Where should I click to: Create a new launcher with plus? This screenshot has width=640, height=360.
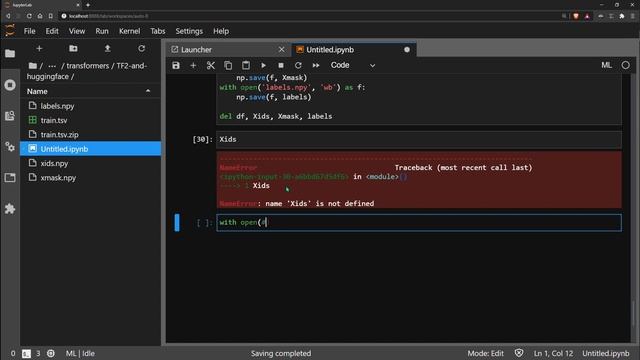[x=39, y=49]
